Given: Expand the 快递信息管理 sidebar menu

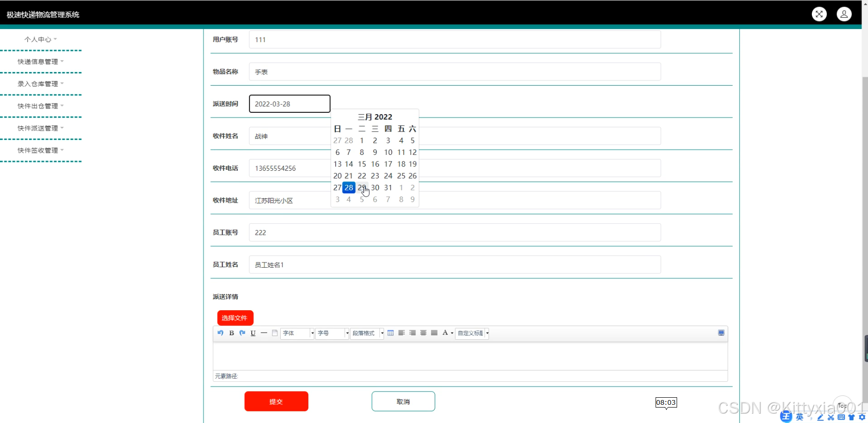Looking at the screenshot, I should pos(40,62).
